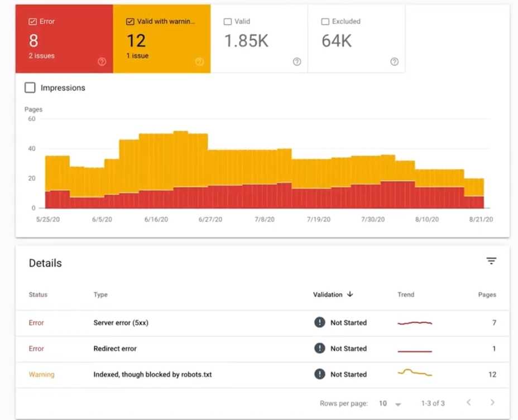Open the Redirect error issue row
The height and width of the screenshot is (420, 518).
[x=115, y=349]
